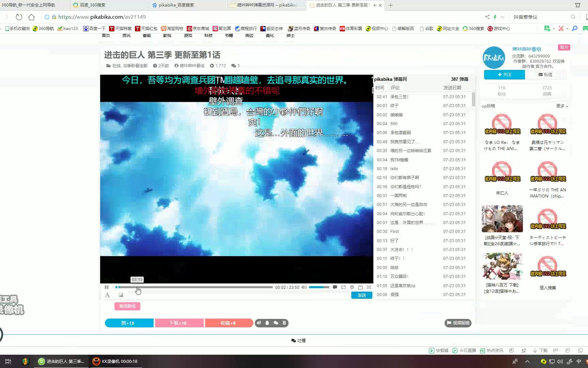Open a new browser tab with plus

click(x=390, y=5)
